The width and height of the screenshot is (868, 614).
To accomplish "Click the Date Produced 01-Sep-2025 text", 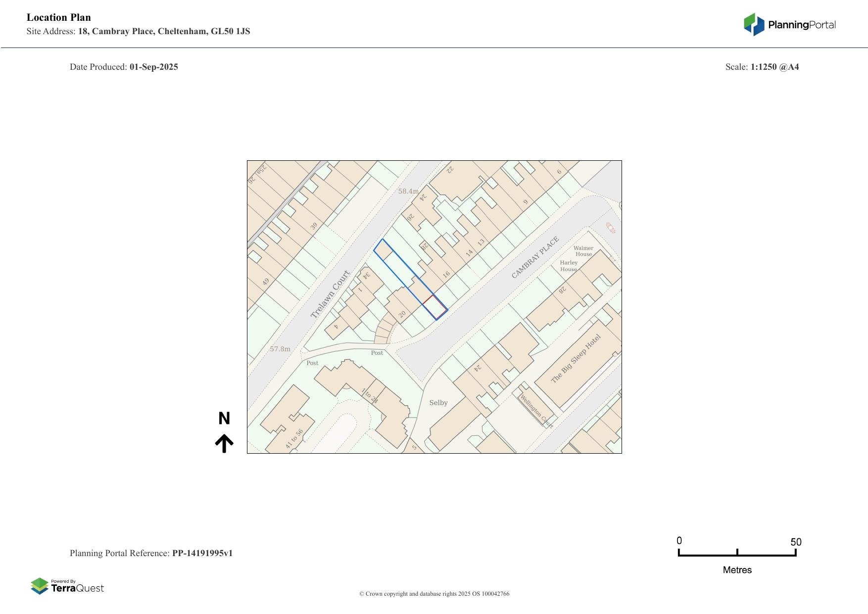I will click(124, 67).
